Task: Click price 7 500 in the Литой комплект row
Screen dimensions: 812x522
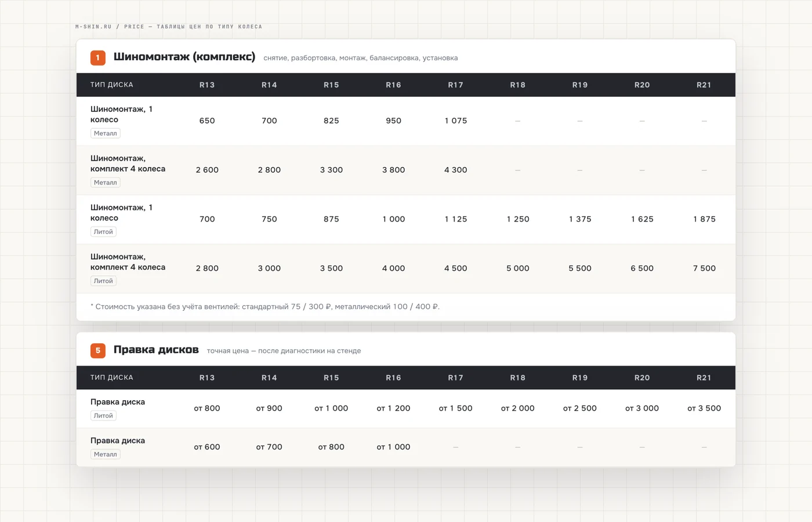Action: pyautogui.click(x=704, y=269)
